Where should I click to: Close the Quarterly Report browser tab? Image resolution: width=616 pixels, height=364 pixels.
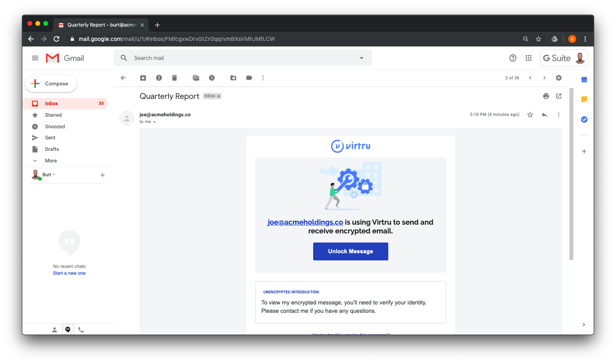click(x=142, y=25)
